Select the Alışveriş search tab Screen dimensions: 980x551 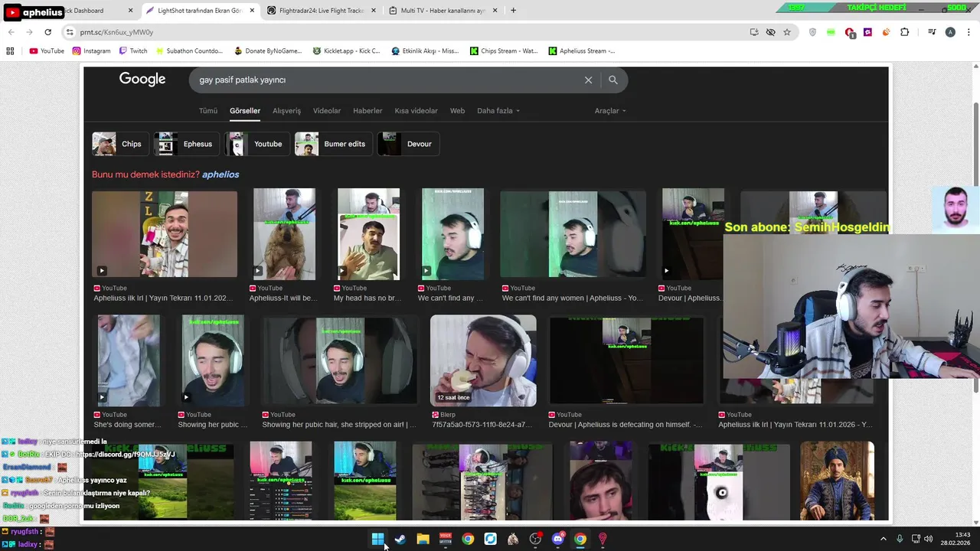(286, 111)
